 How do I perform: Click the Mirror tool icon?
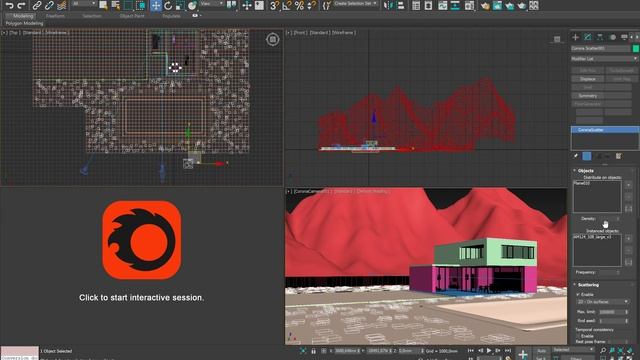point(388,5)
